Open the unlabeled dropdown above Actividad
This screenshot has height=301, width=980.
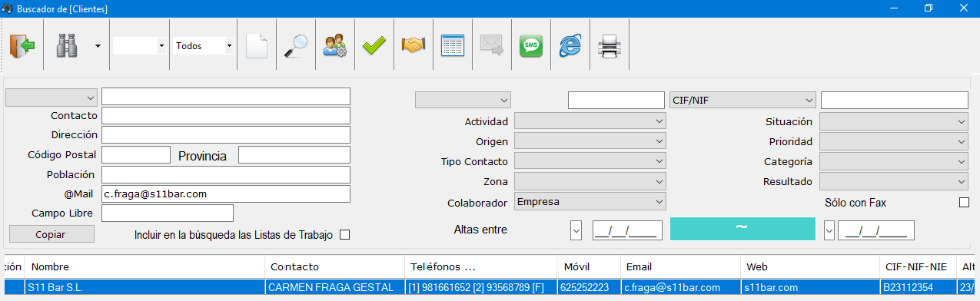[463, 100]
